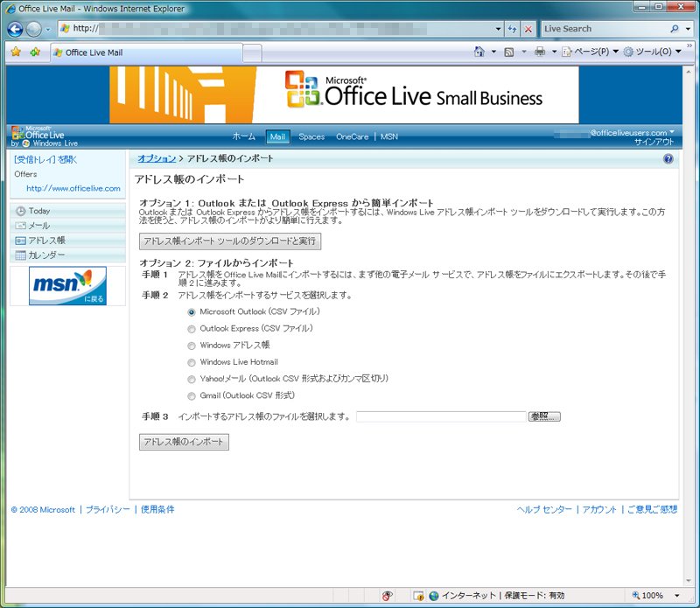Expand the account email dropdown arrow

[672, 132]
